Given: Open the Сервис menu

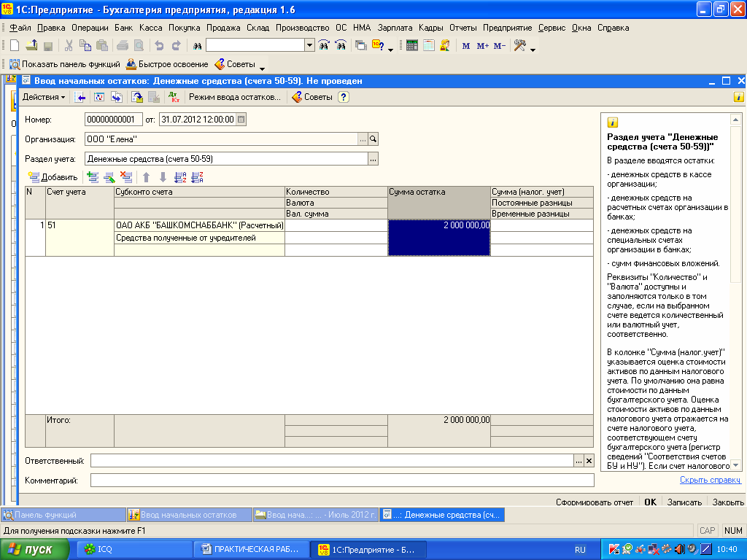Looking at the screenshot, I should click(x=551, y=28).
